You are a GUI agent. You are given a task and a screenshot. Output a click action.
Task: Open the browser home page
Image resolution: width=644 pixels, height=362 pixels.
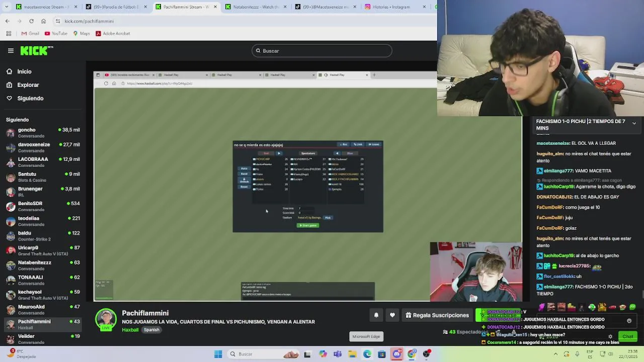tap(43, 21)
